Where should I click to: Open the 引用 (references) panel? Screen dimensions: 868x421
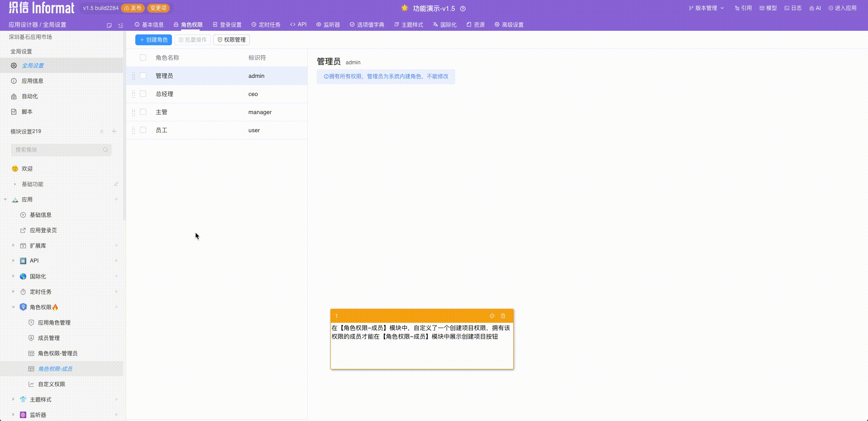pyautogui.click(x=743, y=8)
